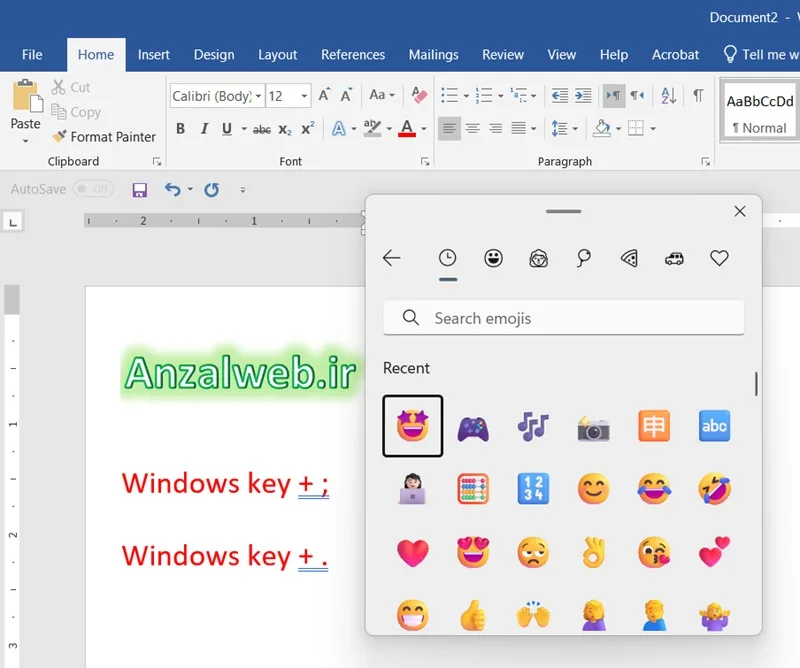Open the heart symbols emoji category
This screenshot has height=668, width=800.
(719, 258)
